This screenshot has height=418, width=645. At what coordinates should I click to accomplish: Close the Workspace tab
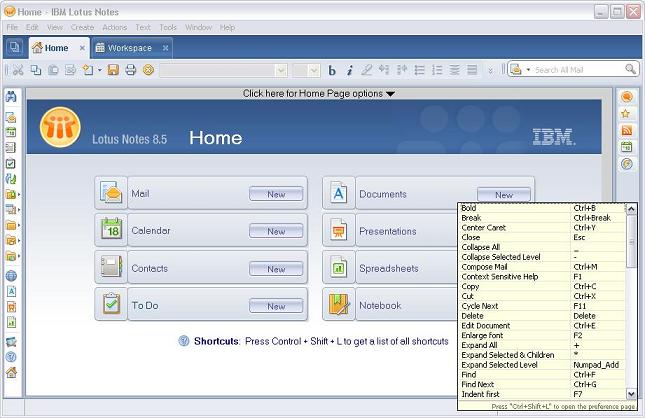coord(165,48)
